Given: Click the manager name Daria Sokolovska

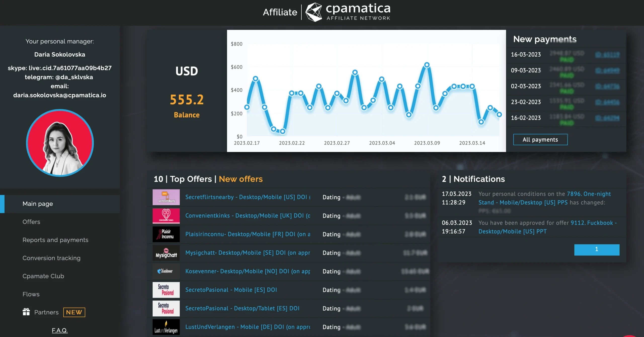Looking at the screenshot, I should point(60,54).
